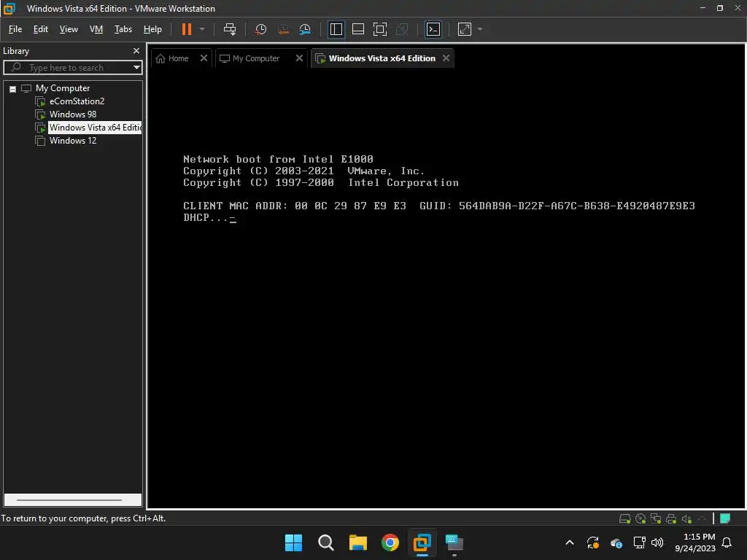Open the Help menu
747x560 pixels.
pos(152,29)
